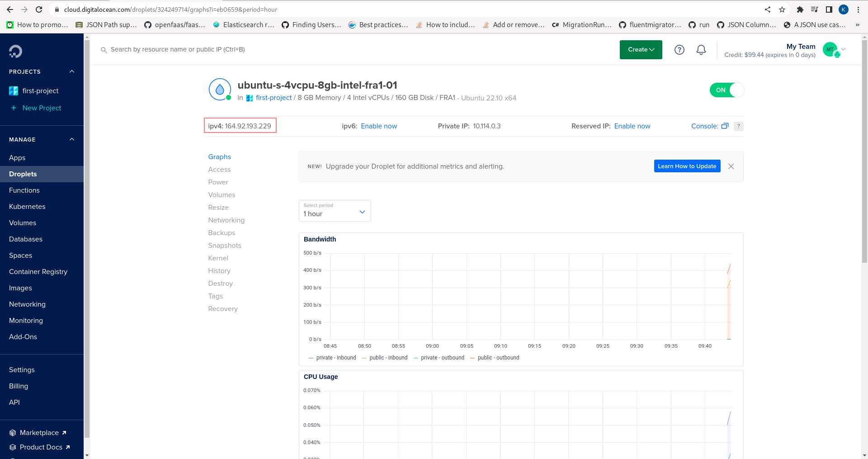Open the Kernel tab

pos(218,258)
